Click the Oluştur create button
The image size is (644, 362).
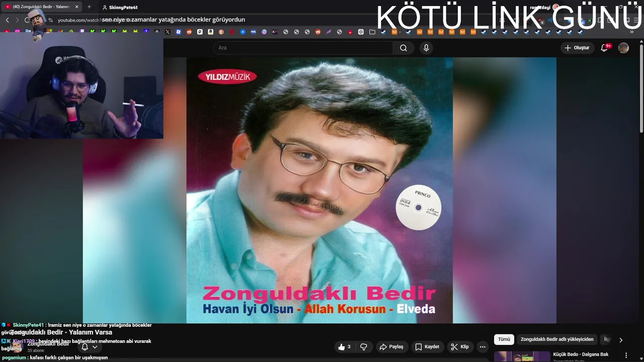click(x=578, y=48)
